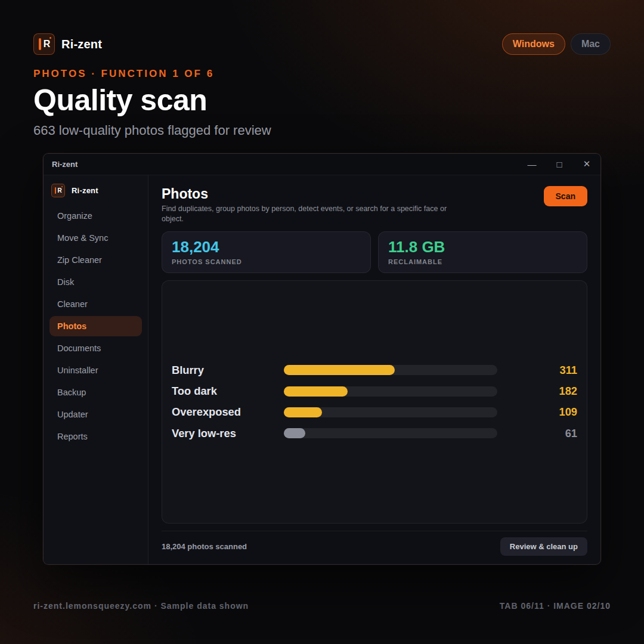This screenshot has width=644, height=644.
Task: Click the Blurry count 311
Action: [568, 370]
